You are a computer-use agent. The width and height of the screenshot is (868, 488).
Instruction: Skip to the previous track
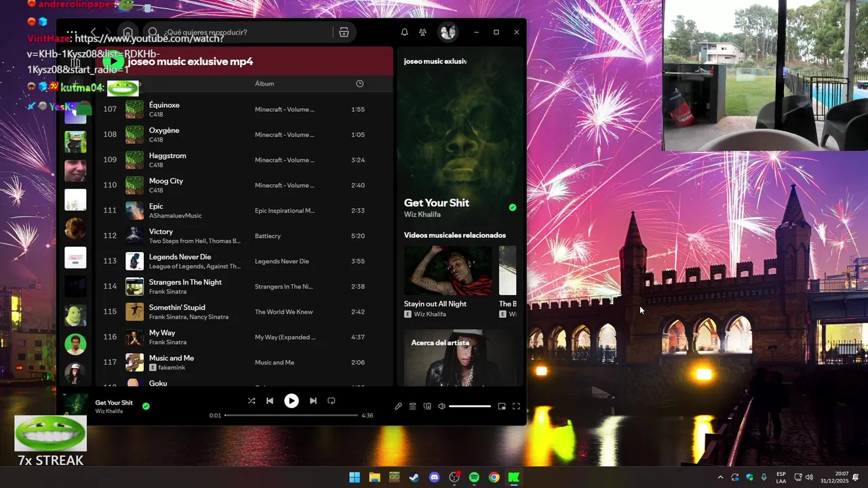[270, 401]
